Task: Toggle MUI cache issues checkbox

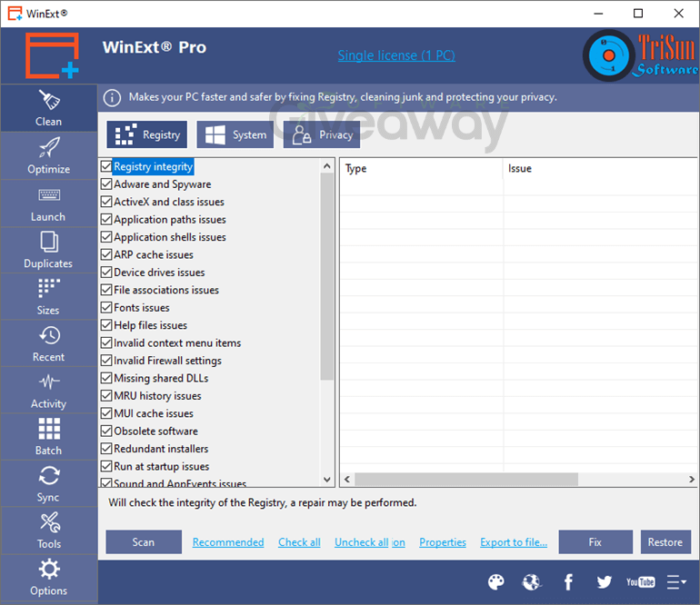Action: 106,413
